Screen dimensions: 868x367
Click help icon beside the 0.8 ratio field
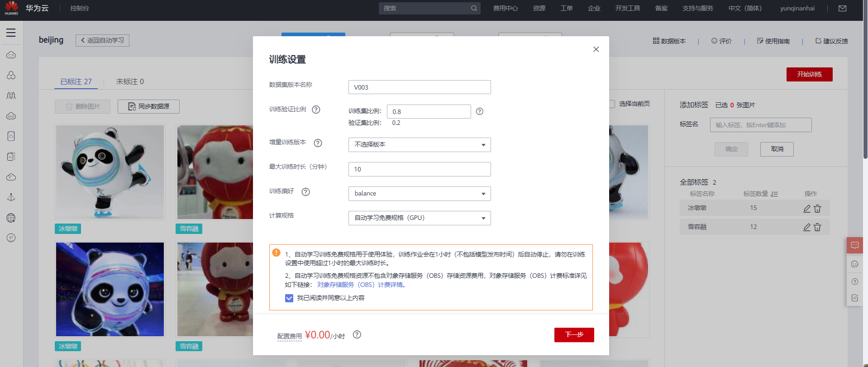[x=480, y=111]
